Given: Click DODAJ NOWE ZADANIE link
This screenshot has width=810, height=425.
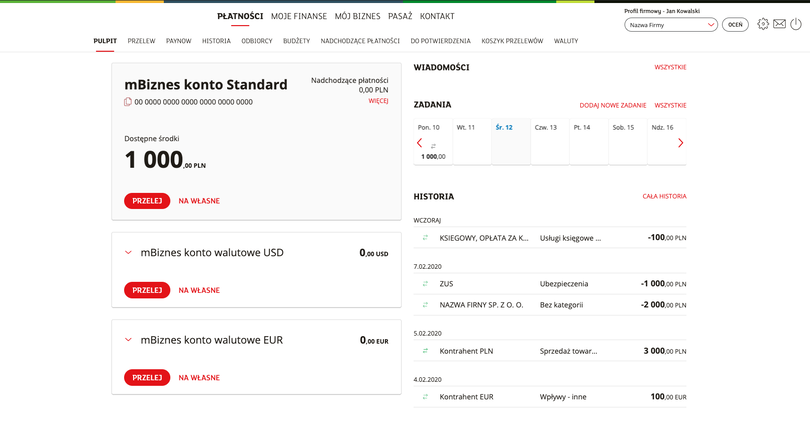Looking at the screenshot, I should [612, 105].
